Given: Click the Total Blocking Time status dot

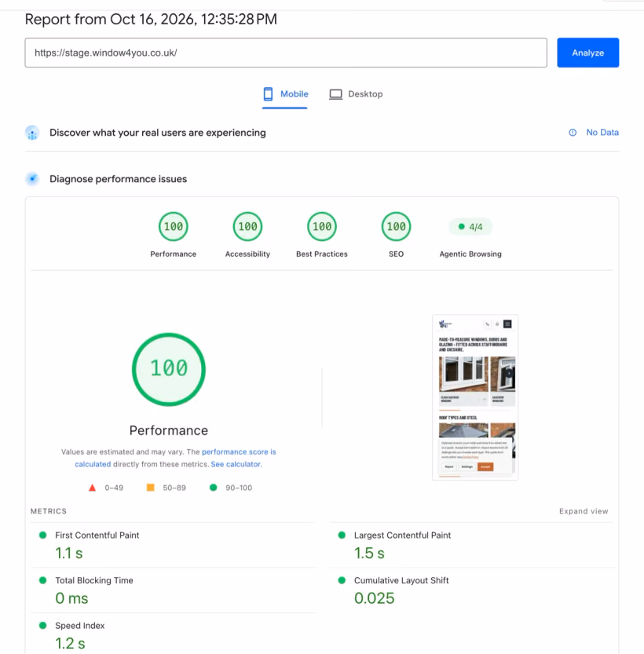Looking at the screenshot, I should [42, 580].
